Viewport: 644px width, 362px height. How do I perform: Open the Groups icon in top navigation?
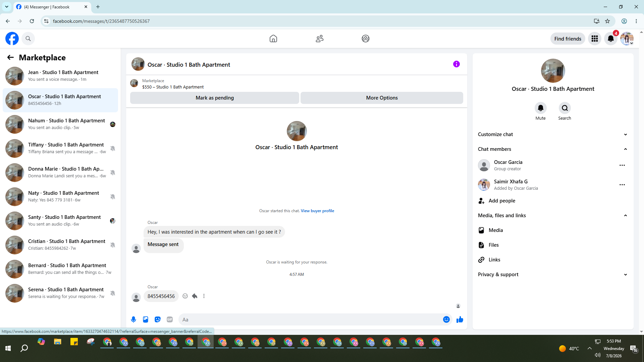(366, 39)
